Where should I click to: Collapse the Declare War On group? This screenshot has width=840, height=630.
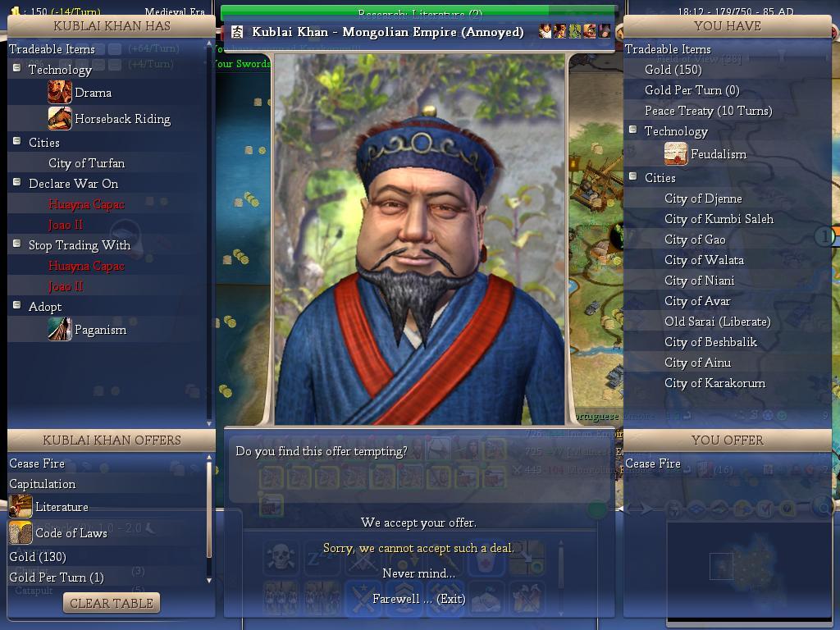coord(17,182)
